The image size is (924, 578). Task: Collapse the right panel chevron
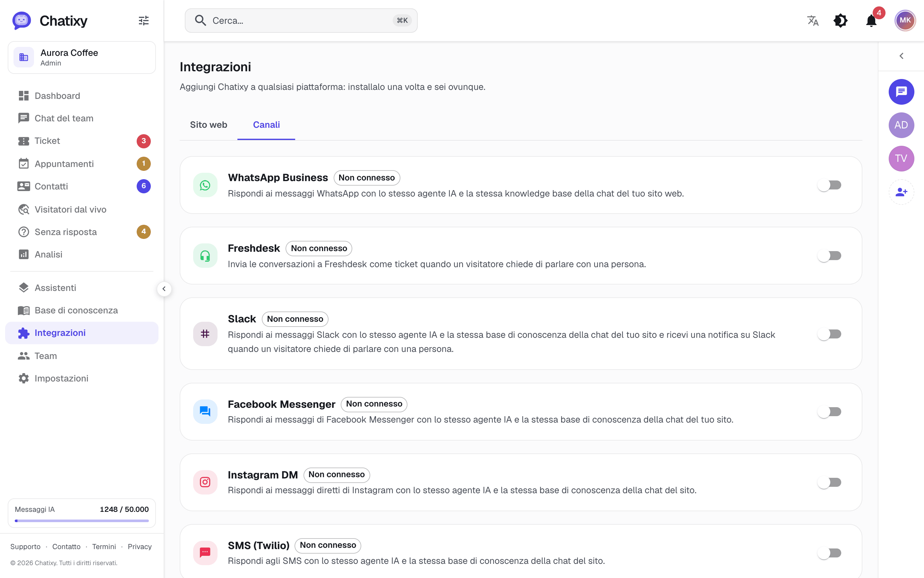click(901, 56)
